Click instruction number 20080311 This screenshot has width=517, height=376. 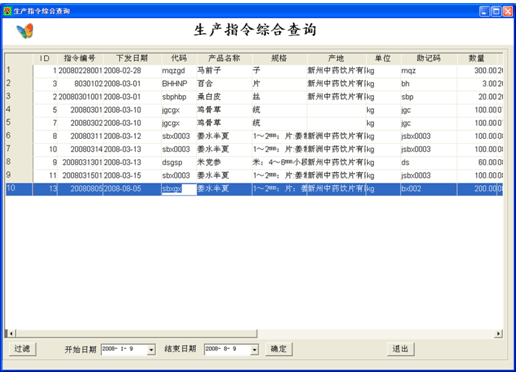coord(80,136)
